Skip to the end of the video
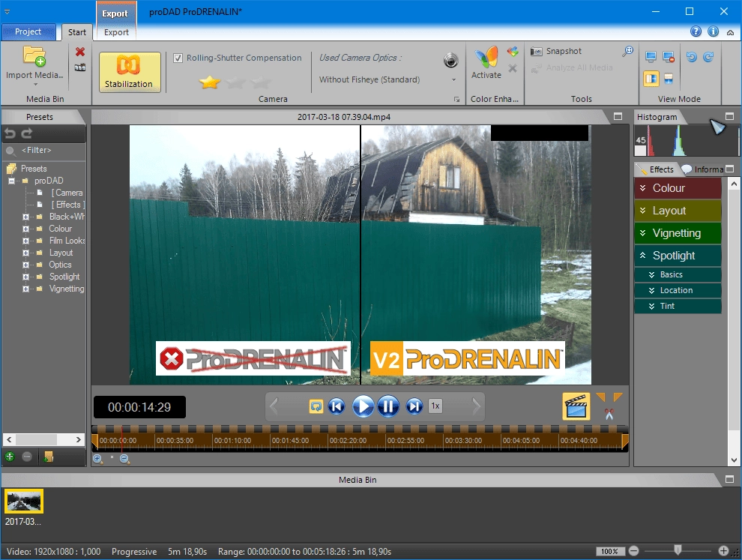Image resolution: width=742 pixels, height=560 pixels. pos(414,406)
